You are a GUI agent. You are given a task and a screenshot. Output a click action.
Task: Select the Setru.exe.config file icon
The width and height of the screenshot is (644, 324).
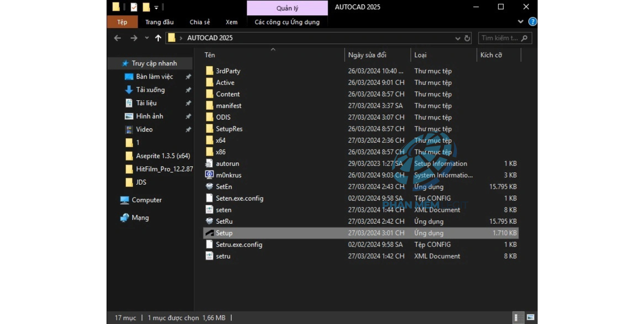pos(209,244)
